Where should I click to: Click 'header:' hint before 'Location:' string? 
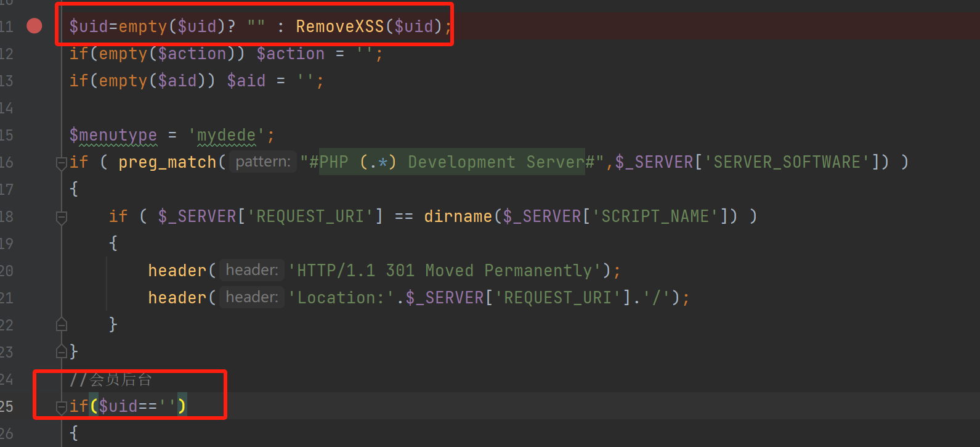[252, 297]
